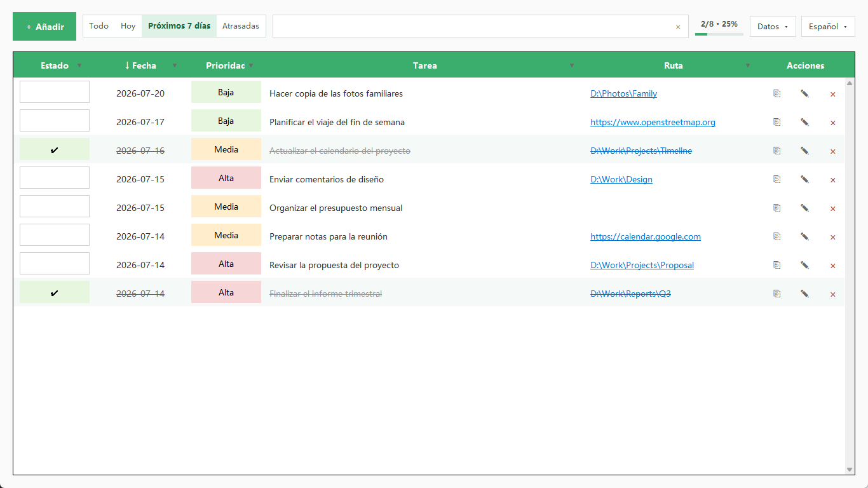Mark 'Organizar el presupuesto mensual' as done
The width and height of the screenshot is (868, 488).
tap(55, 206)
